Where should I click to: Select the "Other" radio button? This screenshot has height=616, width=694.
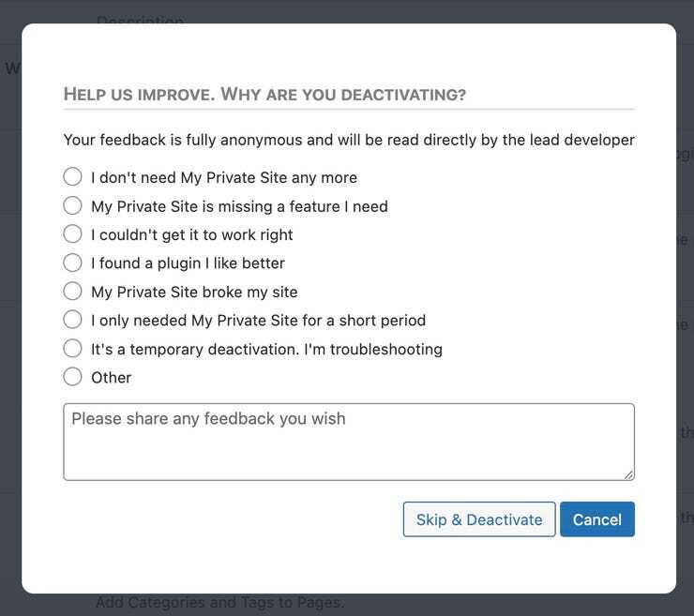tap(72, 378)
